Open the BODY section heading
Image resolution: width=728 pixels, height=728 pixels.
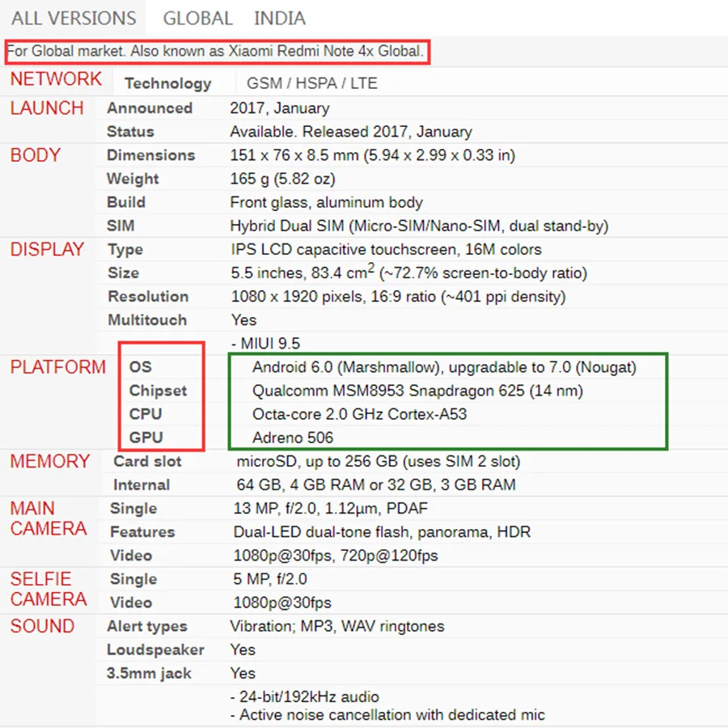coord(36,155)
